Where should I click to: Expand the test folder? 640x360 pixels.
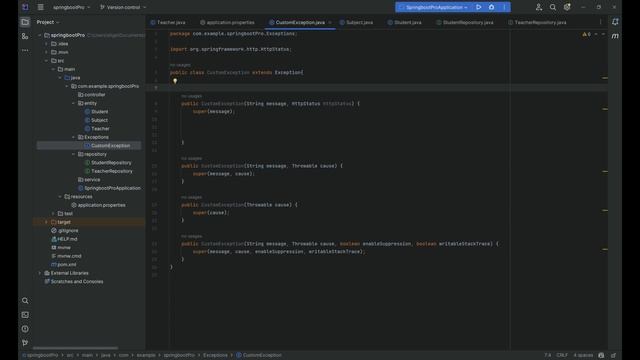pyautogui.click(x=53, y=213)
